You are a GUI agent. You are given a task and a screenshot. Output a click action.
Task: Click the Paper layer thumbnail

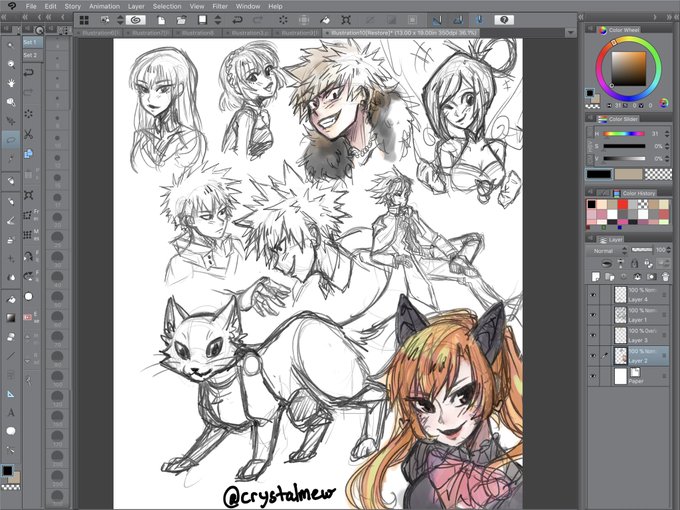[x=621, y=376]
